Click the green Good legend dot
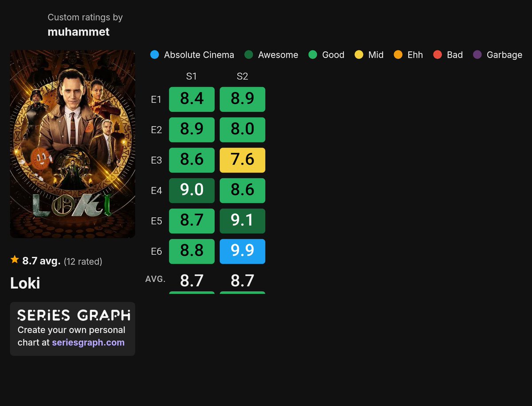The image size is (532, 406). [x=313, y=55]
